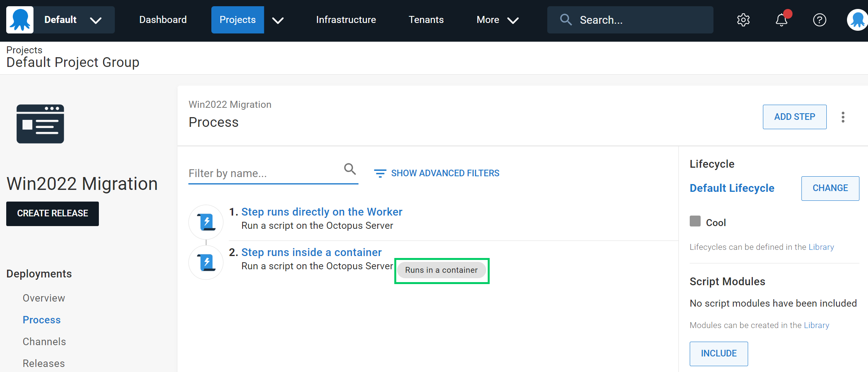
Task: Open Channels in the sidebar
Action: [x=44, y=342]
